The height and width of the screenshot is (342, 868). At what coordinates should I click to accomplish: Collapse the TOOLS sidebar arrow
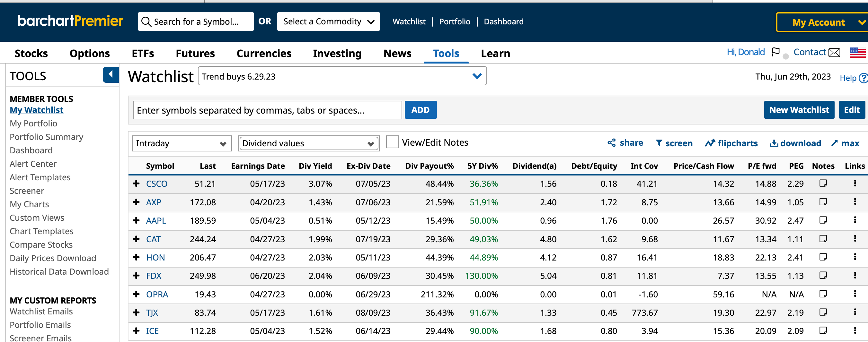[111, 75]
